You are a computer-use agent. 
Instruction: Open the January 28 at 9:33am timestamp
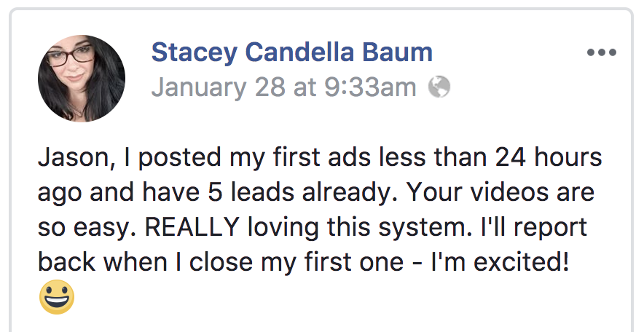[x=284, y=87]
